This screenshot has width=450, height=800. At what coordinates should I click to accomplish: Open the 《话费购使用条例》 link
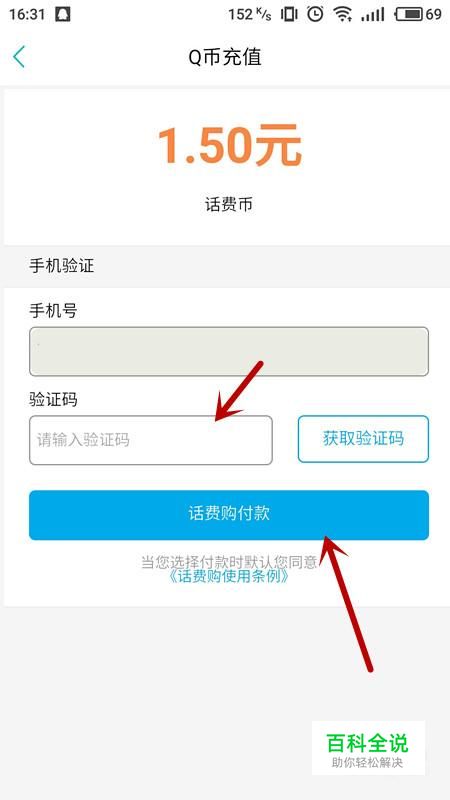229,577
